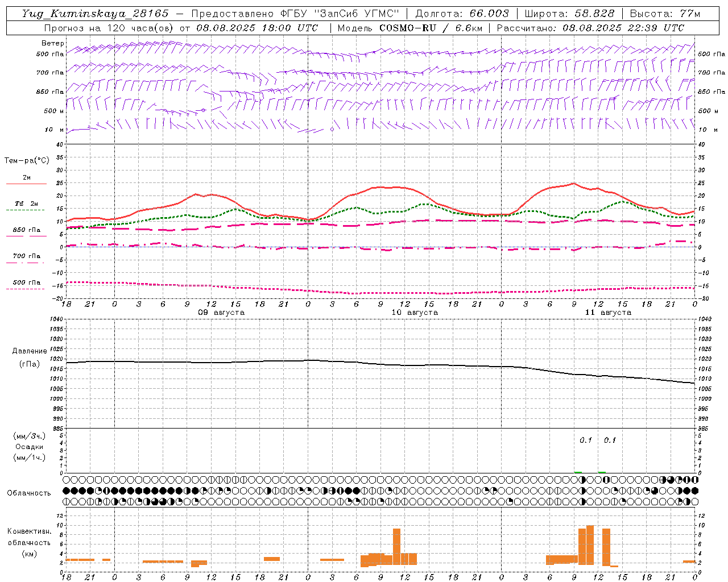Click the 09 августа date label
The height and width of the screenshot is (582, 728).
point(221,313)
